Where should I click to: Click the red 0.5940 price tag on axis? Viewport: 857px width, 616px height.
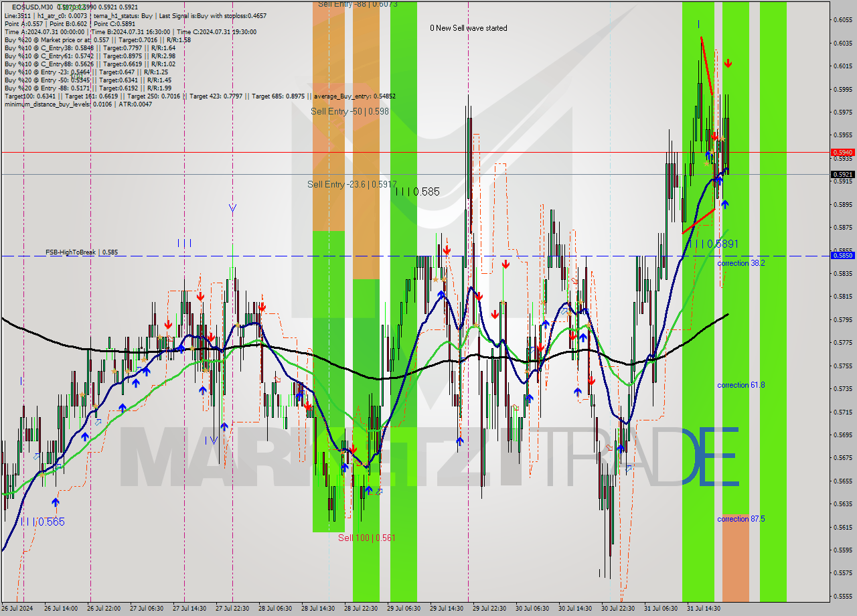point(842,152)
